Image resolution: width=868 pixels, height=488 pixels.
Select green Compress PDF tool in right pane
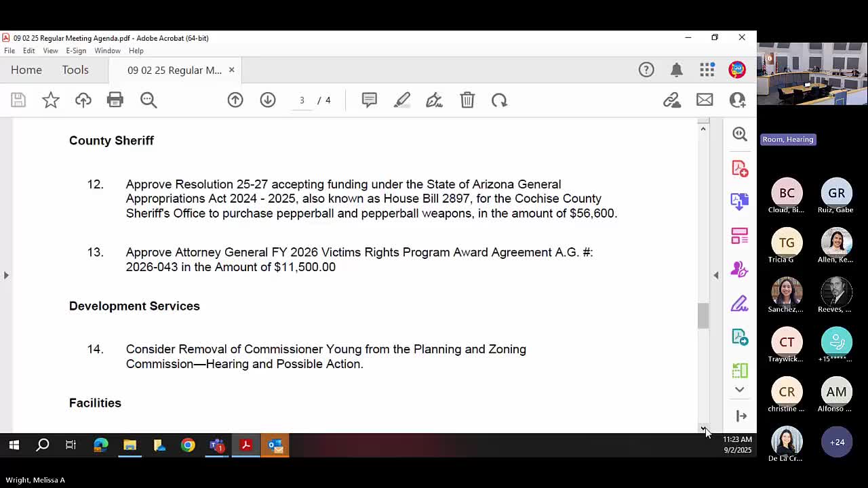click(740, 370)
